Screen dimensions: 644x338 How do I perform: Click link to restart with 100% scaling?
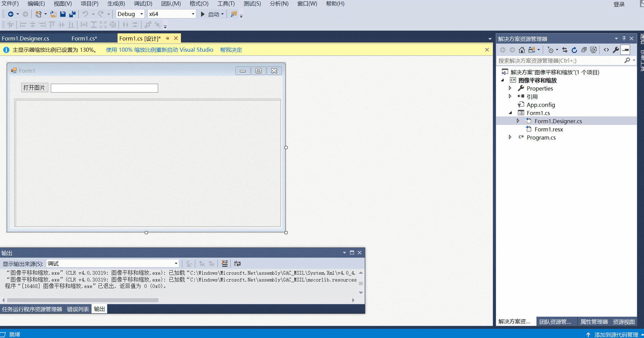click(159, 50)
